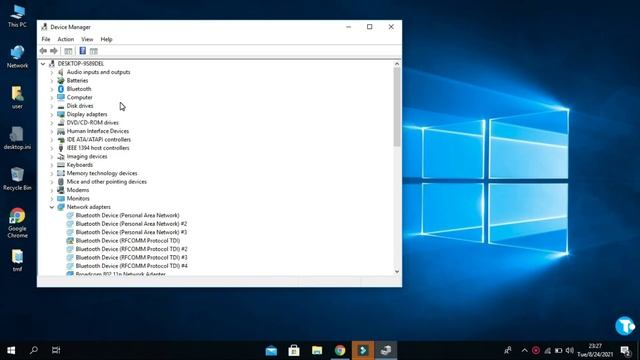The image size is (640, 360).
Task: Expand Mice and other pointing devices
Action: click(52, 182)
